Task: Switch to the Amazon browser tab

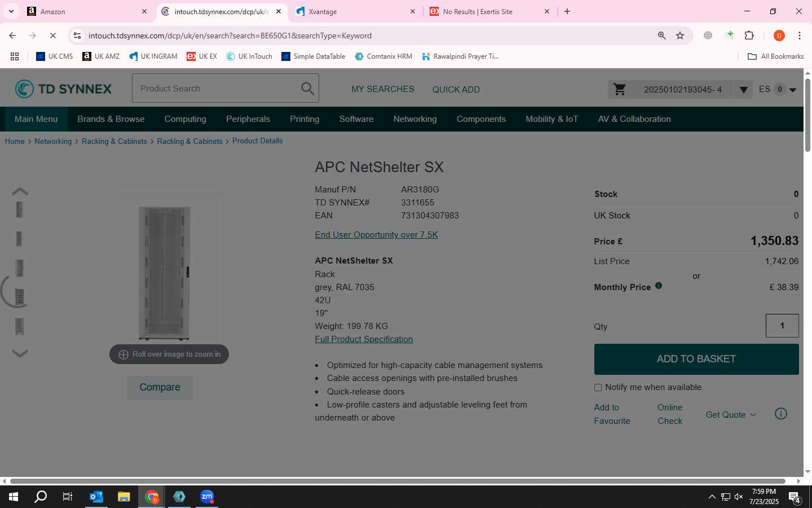Action: click(87, 11)
